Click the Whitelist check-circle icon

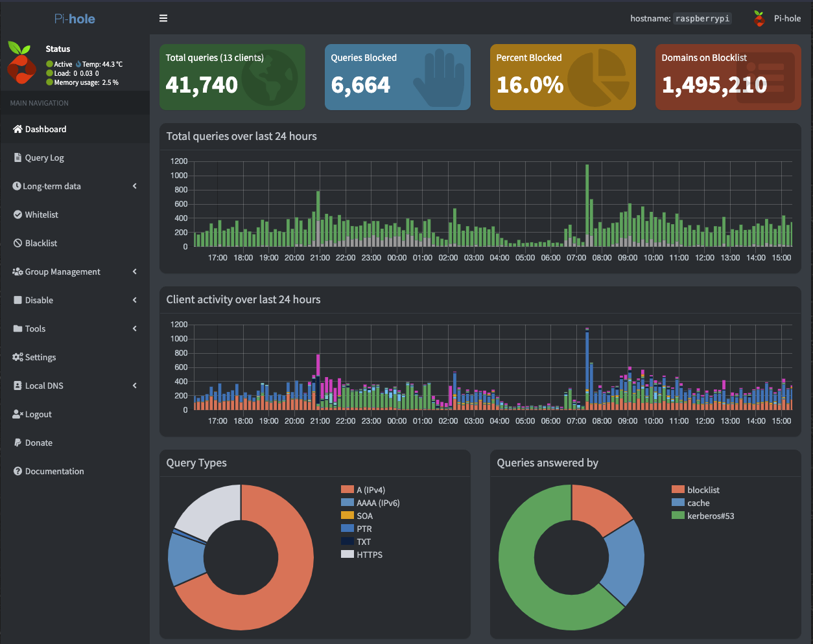[18, 214]
